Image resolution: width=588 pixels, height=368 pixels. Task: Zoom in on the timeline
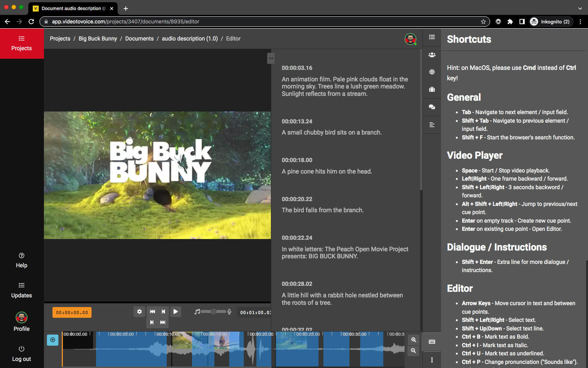click(x=413, y=340)
